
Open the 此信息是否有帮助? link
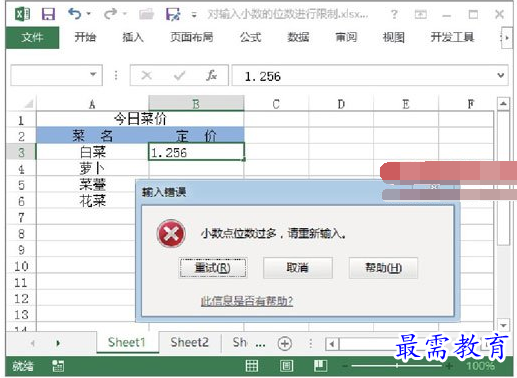click(247, 301)
